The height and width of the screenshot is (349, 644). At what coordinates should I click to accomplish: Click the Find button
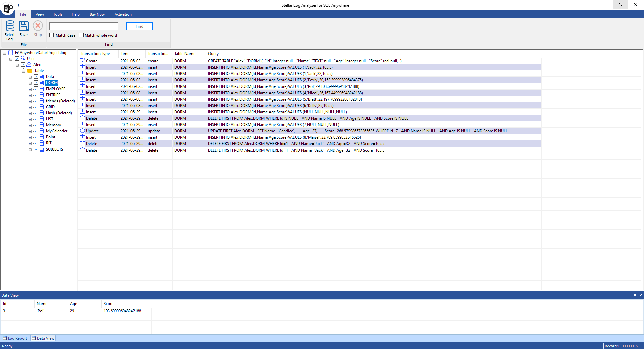point(140,26)
